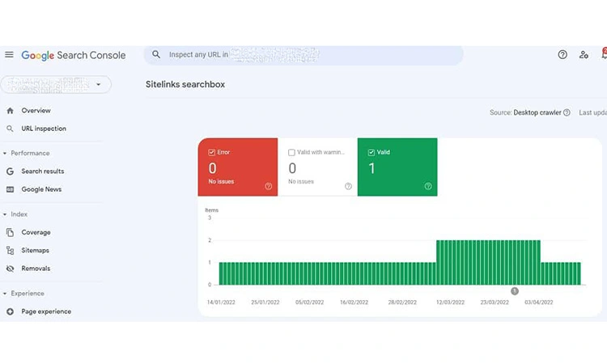Open Google News report
607x364 pixels.
[41, 189]
